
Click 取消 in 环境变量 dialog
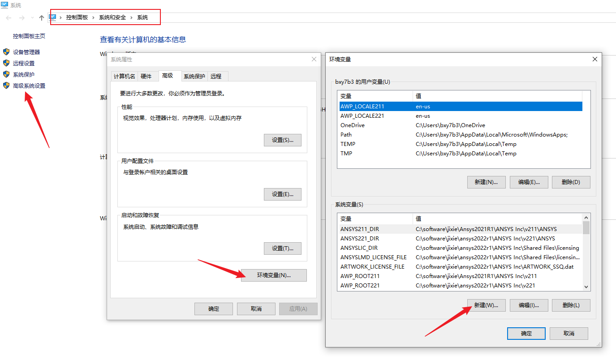569,334
